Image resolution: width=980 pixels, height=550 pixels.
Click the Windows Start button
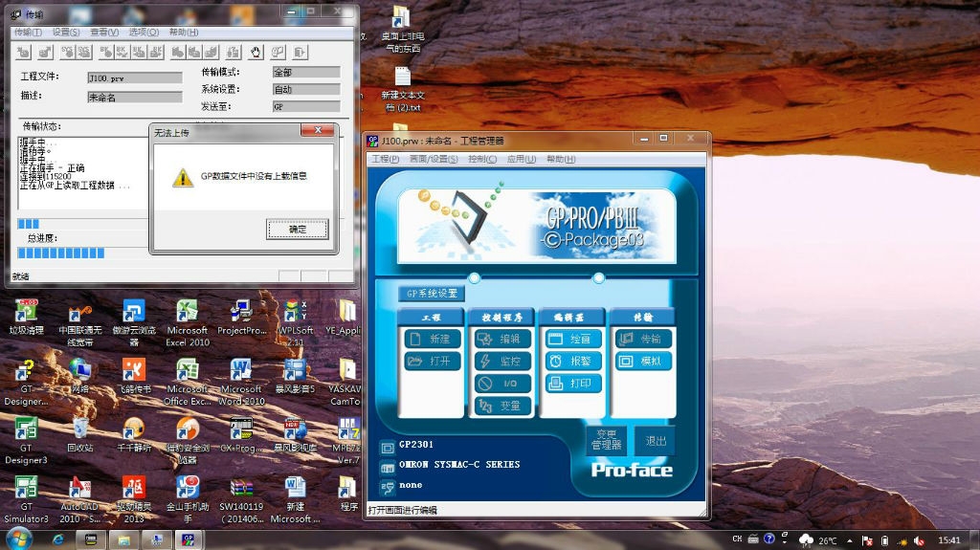18,539
